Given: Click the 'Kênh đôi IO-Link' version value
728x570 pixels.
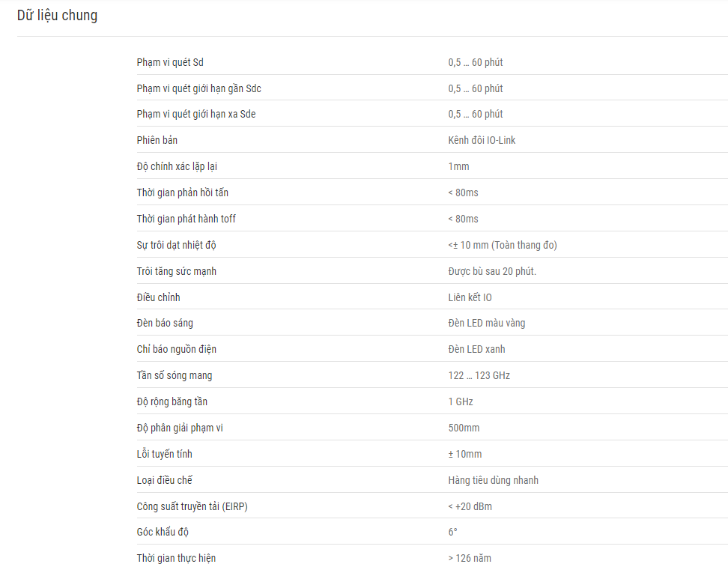Looking at the screenshot, I should 482,140.
